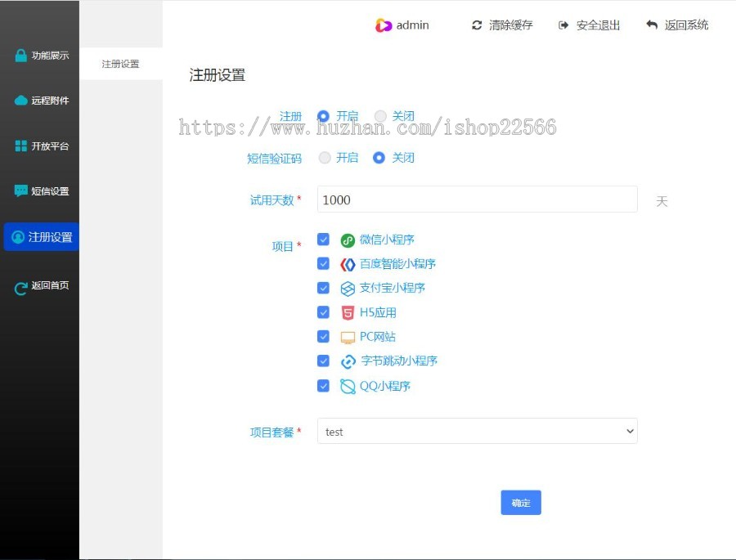Click the chat bubble icon beside 短信设置

(x=20, y=190)
